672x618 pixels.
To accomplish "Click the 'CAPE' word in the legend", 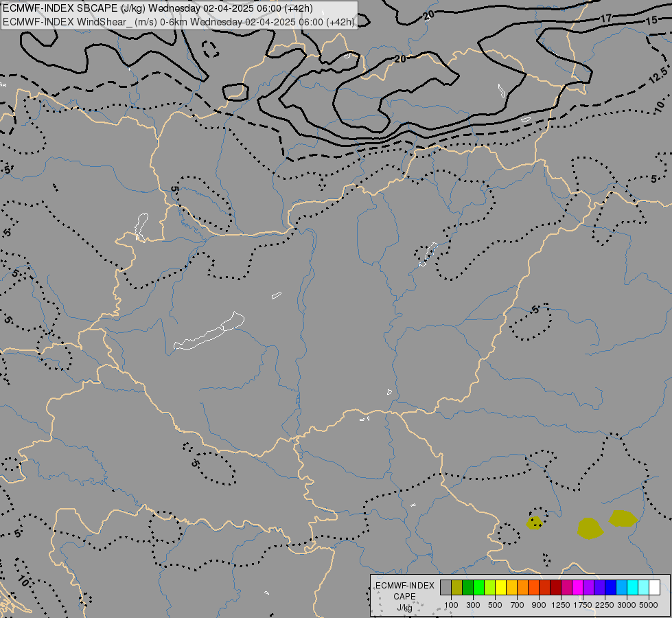I will [404, 597].
